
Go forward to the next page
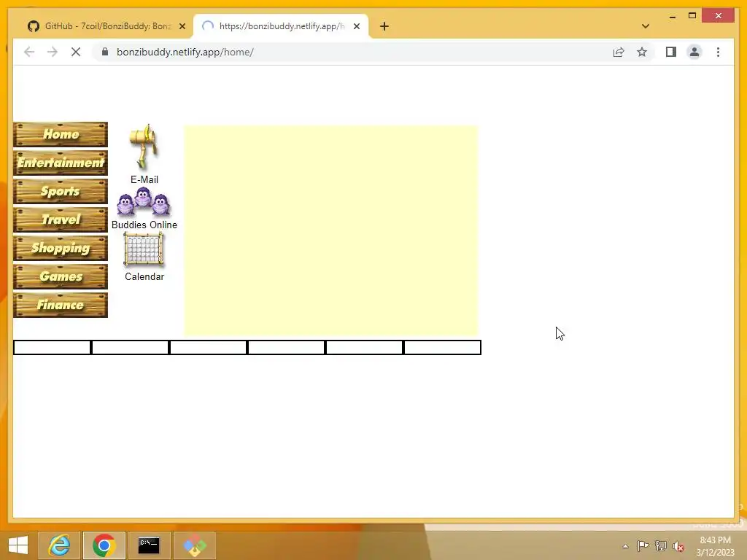(53, 52)
